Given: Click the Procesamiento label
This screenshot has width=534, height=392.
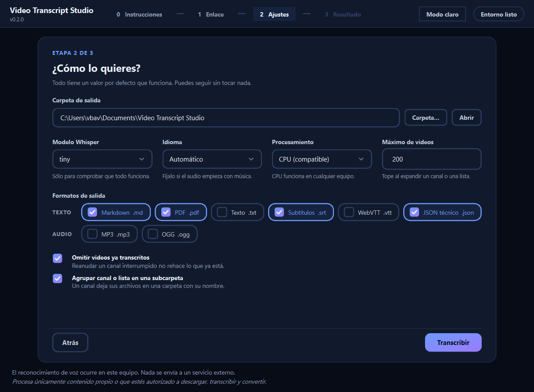Looking at the screenshot, I should pyautogui.click(x=293, y=142).
